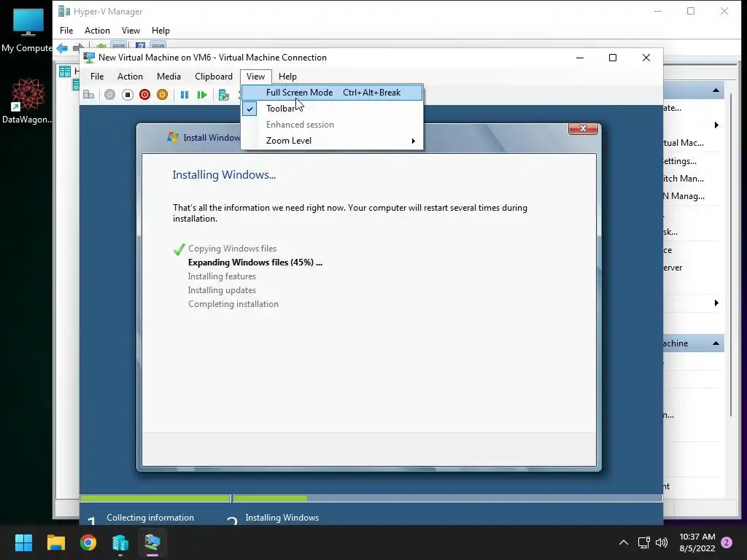Open the Clipboard menu
The width and height of the screenshot is (747, 560).
tap(214, 76)
